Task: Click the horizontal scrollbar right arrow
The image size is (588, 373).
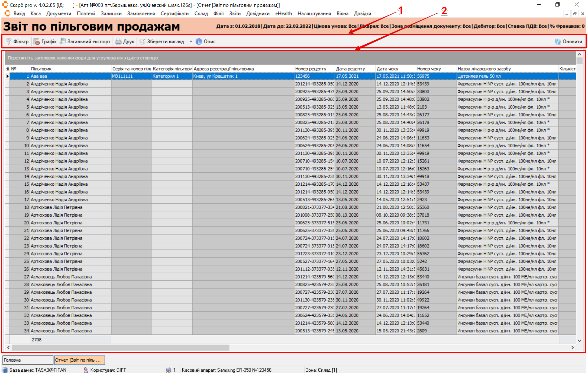Action: (x=573, y=348)
